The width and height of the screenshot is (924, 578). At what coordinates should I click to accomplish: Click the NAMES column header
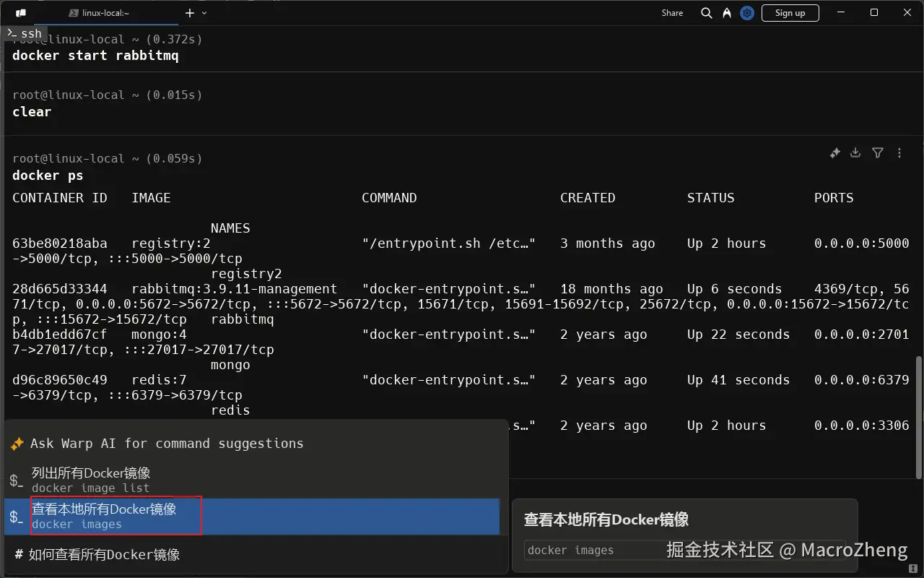coord(230,228)
